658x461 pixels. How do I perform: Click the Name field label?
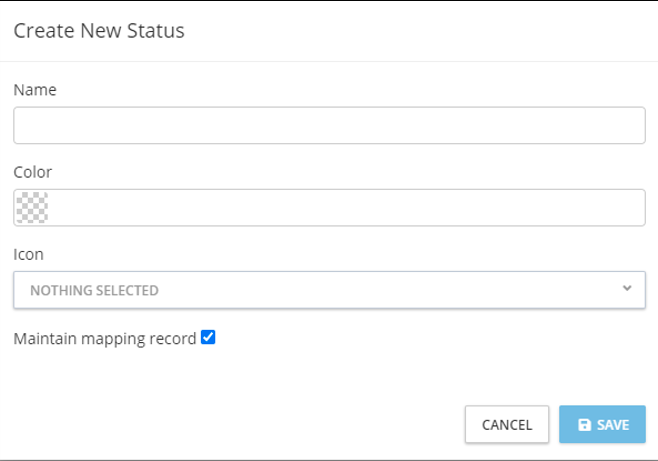point(35,90)
